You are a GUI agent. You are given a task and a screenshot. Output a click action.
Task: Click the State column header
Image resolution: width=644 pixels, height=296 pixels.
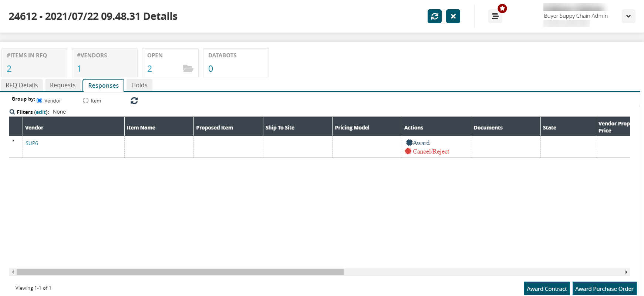[568, 127]
